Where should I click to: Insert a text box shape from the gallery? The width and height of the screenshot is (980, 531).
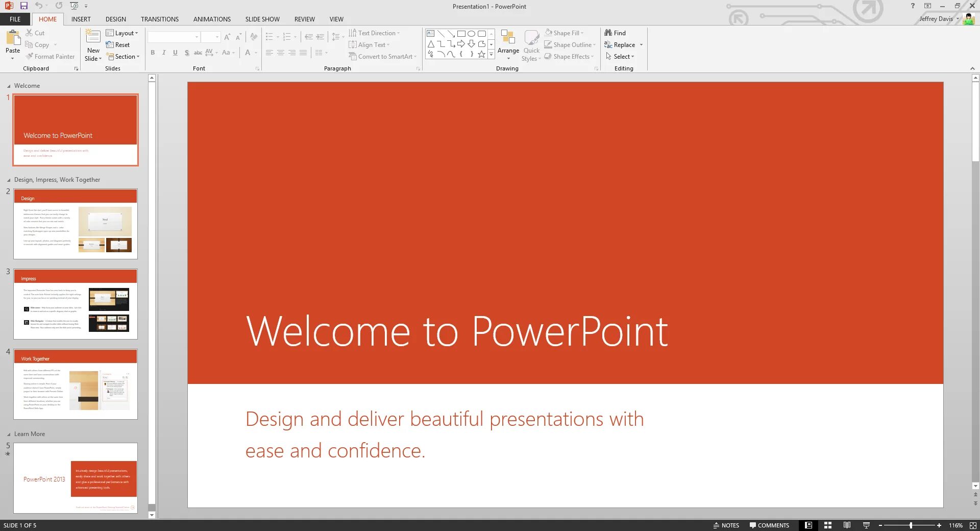(x=431, y=34)
